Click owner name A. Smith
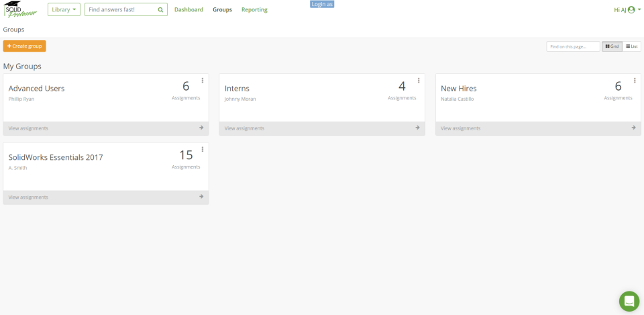Image resolution: width=644 pixels, height=315 pixels. tap(17, 168)
